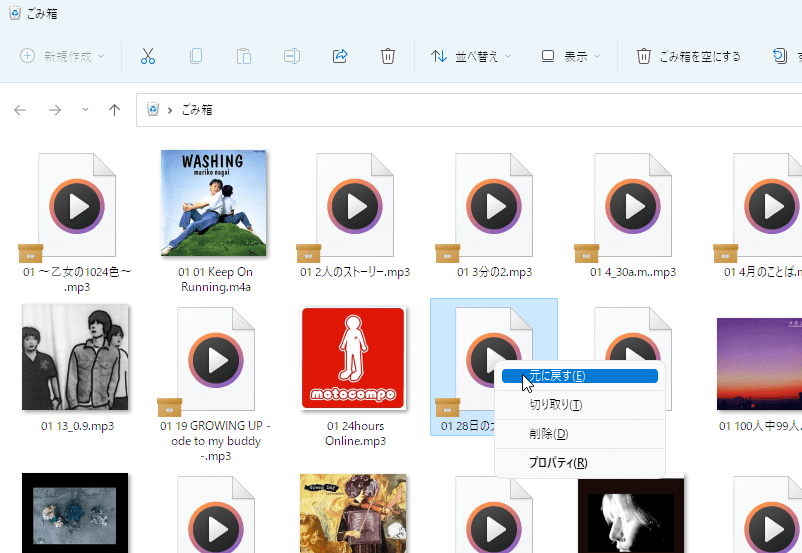Open the 新規作成 dropdown
Viewport: 802px width, 553px height.
pos(62,56)
